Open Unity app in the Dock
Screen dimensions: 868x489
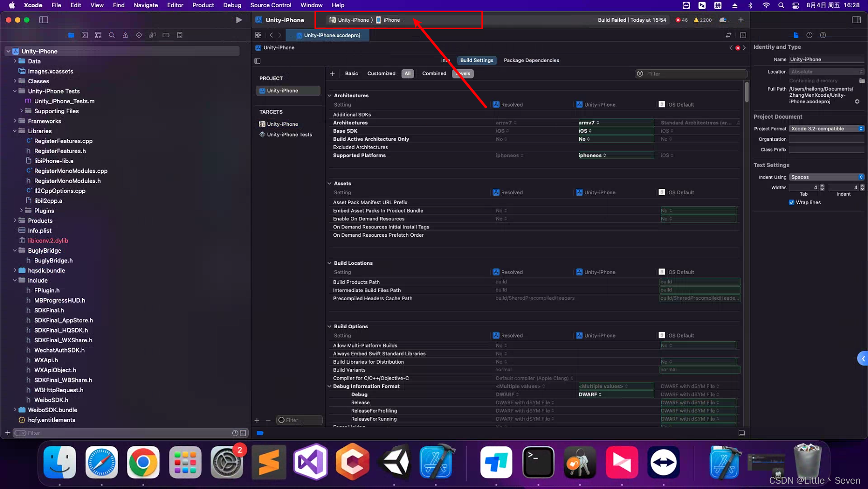394,462
